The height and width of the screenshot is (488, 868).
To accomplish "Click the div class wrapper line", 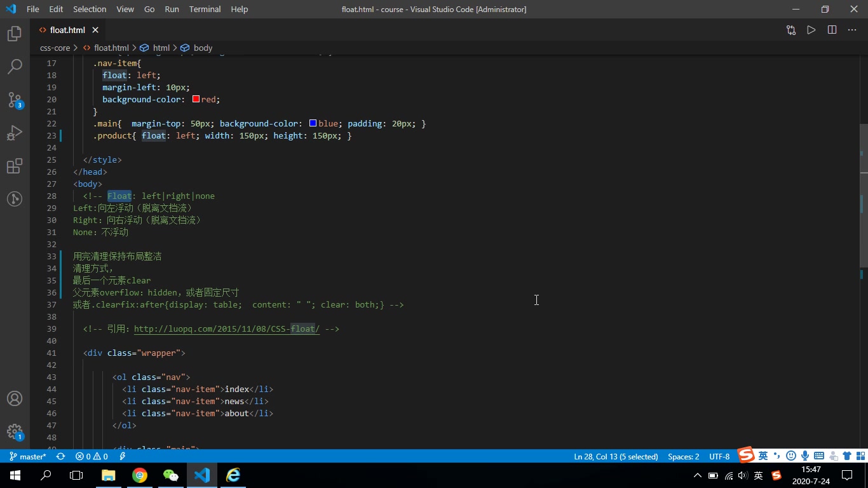I will 134,353.
